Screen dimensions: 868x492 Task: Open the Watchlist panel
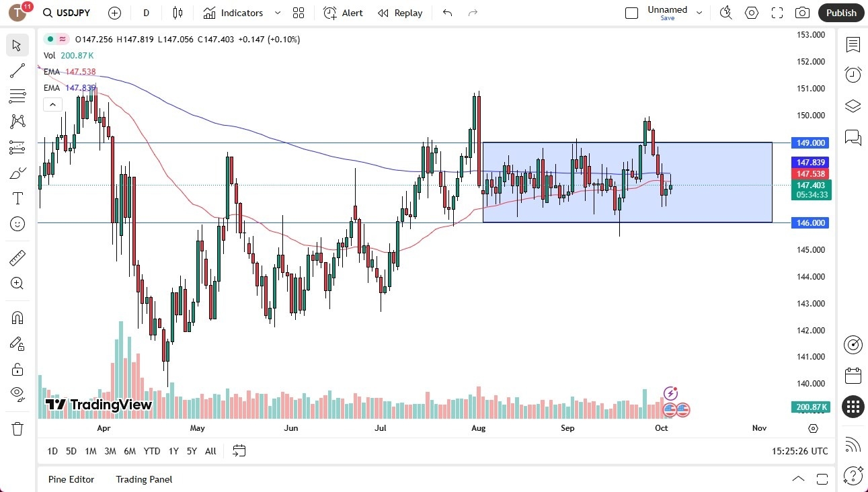coord(853,45)
